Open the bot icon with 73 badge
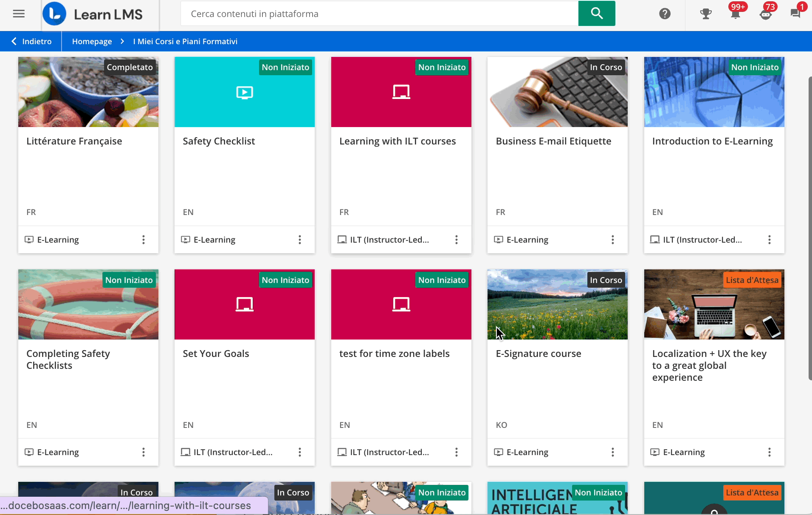This screenshot has width=812, height=515. click(765, 14)
